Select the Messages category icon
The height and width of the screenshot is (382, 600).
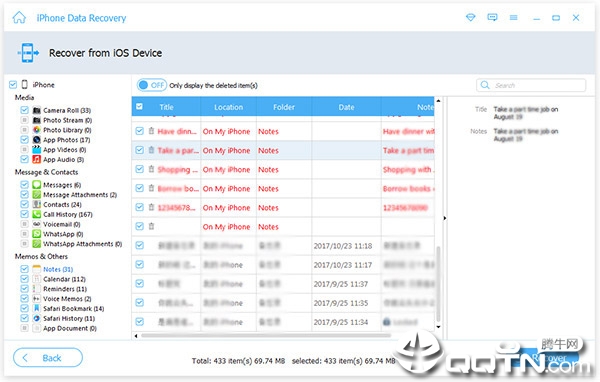click(x=37, y=185)
